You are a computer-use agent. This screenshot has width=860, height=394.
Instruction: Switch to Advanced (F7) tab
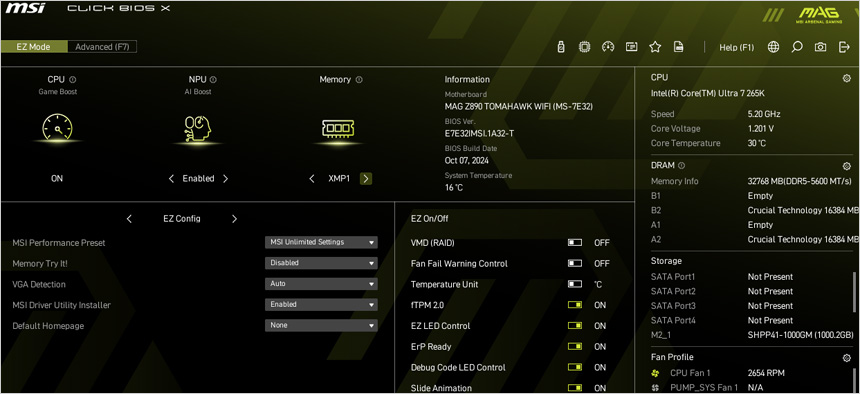[102, 47]
